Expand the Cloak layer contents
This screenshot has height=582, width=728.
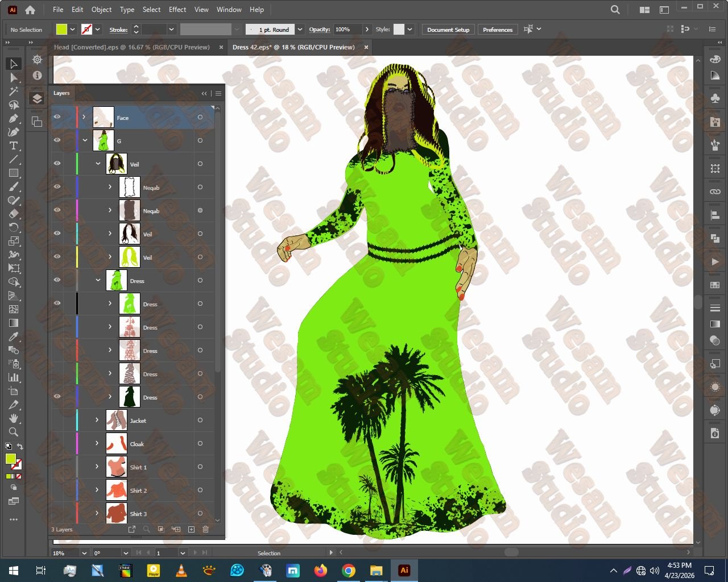click(97, 443)
